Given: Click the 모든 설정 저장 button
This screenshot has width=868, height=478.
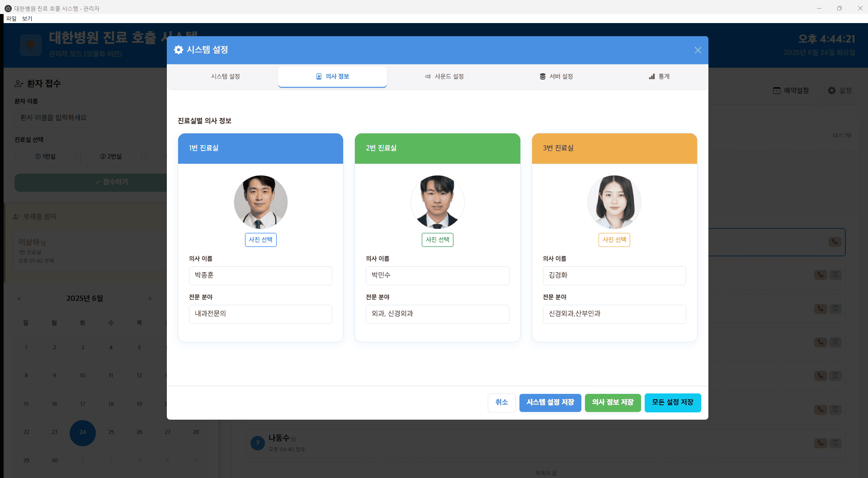Looking at the screenshot, I should [x=672, y=402].
